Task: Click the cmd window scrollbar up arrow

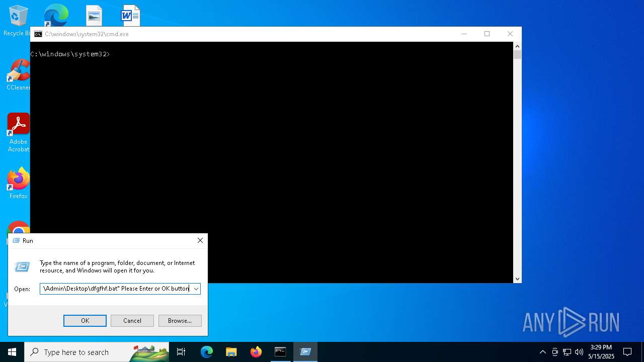Action: (517, 46)
